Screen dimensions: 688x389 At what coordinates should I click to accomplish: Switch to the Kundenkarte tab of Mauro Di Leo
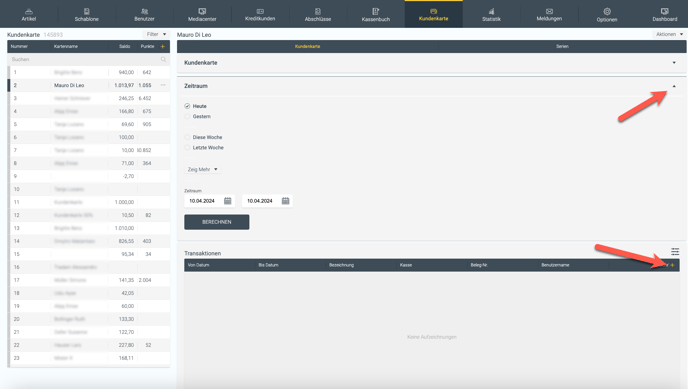[x=308, y=46]
